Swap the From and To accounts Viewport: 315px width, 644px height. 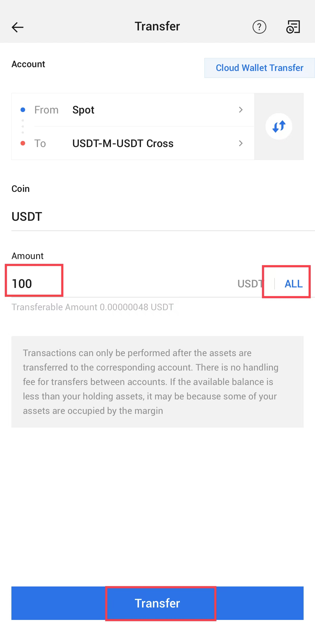[x=279, y=126]
